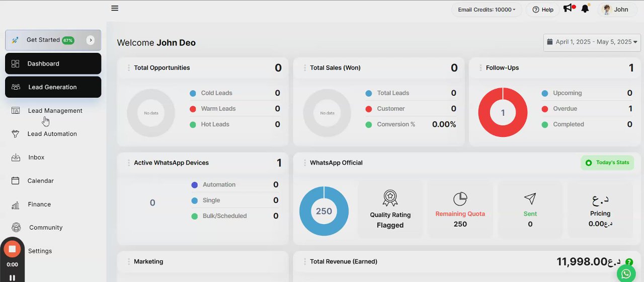
Task: Go to Finance section
Action: pos(39,204)
